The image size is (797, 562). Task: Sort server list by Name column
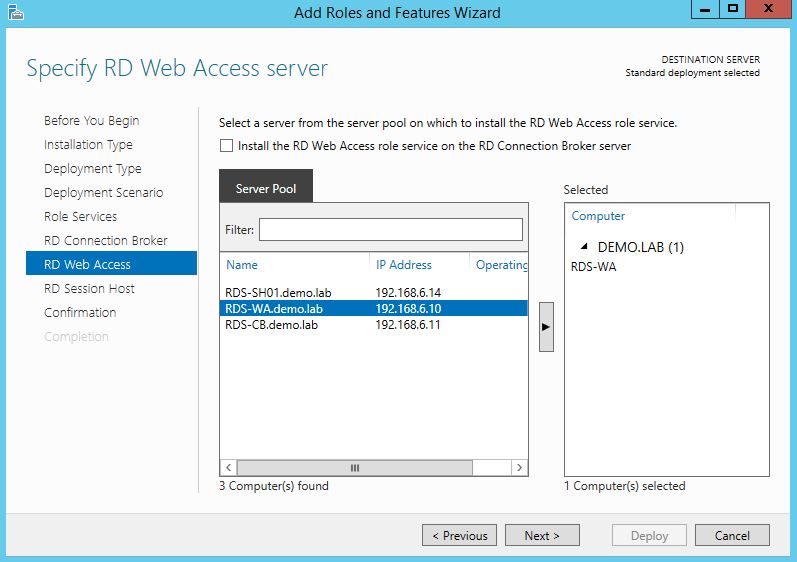[x=242, y=265]
